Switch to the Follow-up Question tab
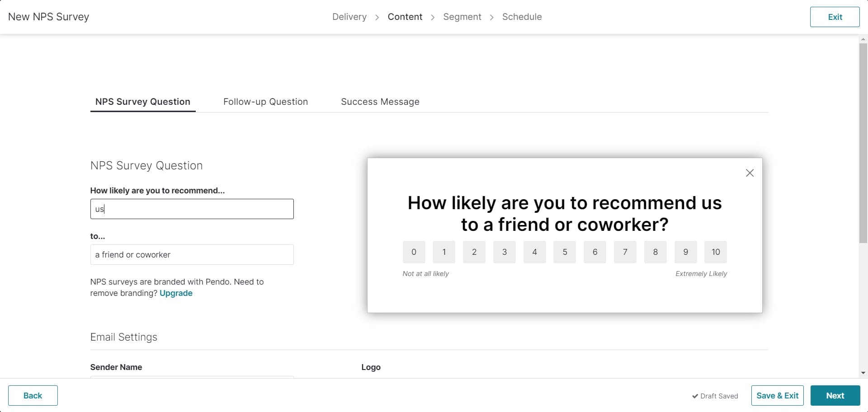868x412 pixels. 265,102
